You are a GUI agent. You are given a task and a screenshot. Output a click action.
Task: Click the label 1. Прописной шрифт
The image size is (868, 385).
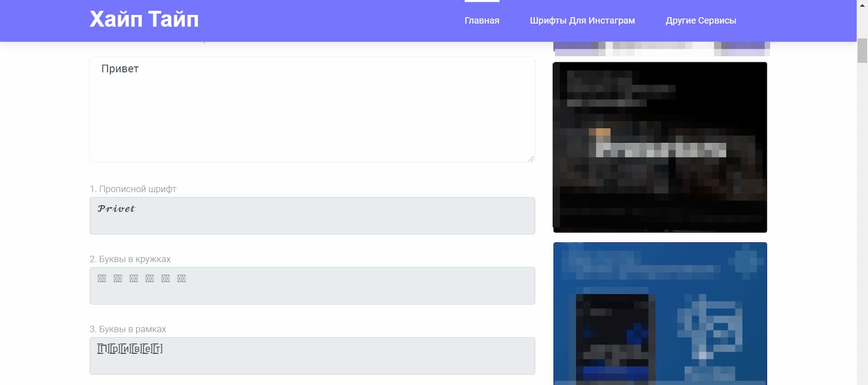click(x=133, y=189)
